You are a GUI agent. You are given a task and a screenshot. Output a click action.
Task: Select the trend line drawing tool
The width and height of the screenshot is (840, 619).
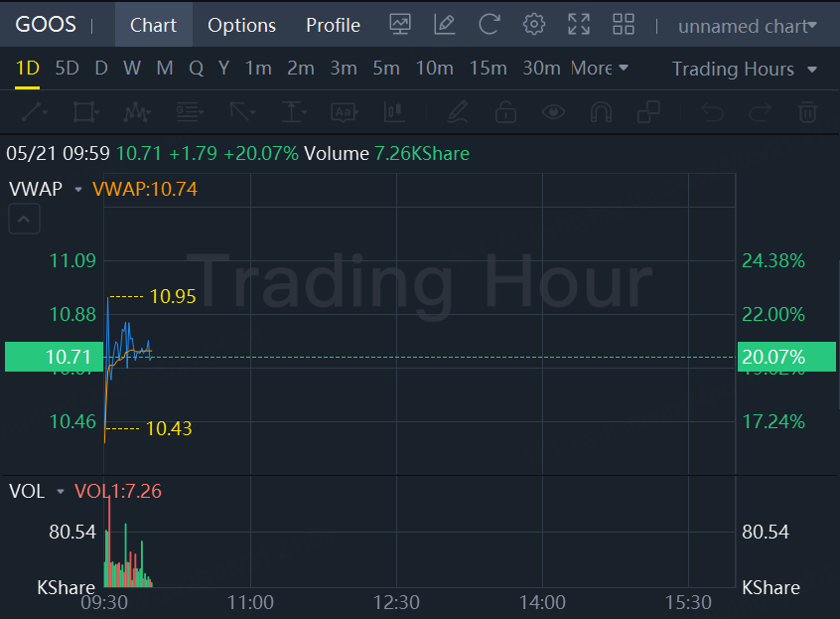(35, 112)
